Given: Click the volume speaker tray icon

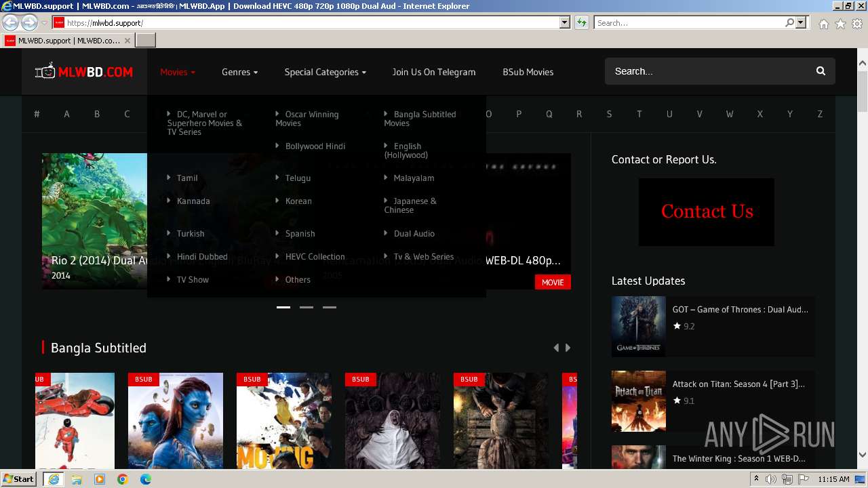Looking at the screenshot, I should (x=771, y=479).
